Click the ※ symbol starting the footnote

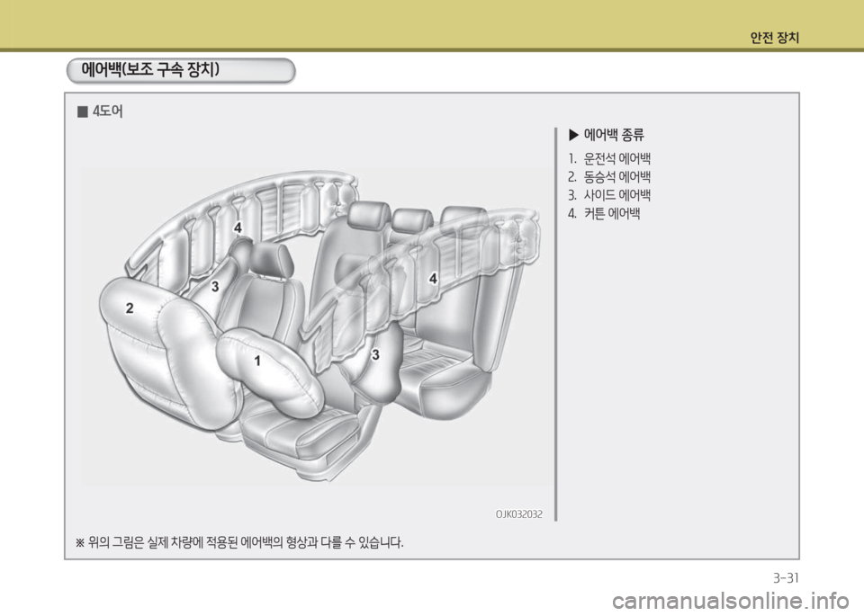click(x=78, y=542)
